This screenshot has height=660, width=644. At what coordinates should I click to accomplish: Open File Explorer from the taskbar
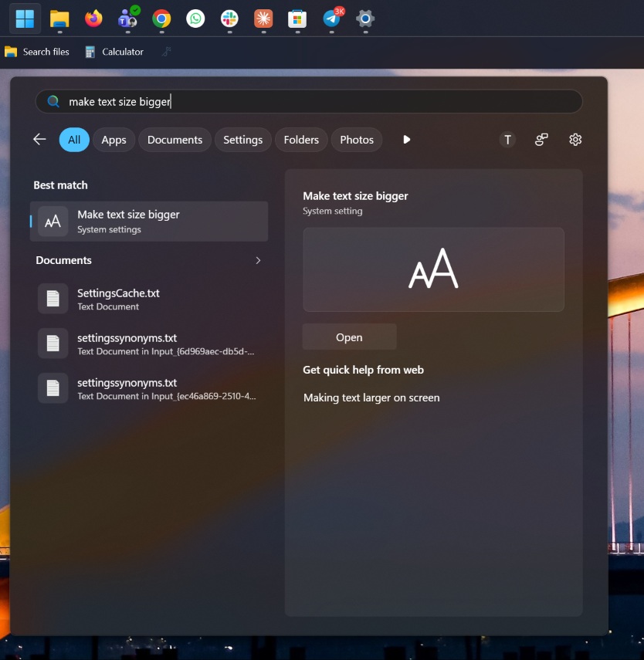(x=59, y=19)
